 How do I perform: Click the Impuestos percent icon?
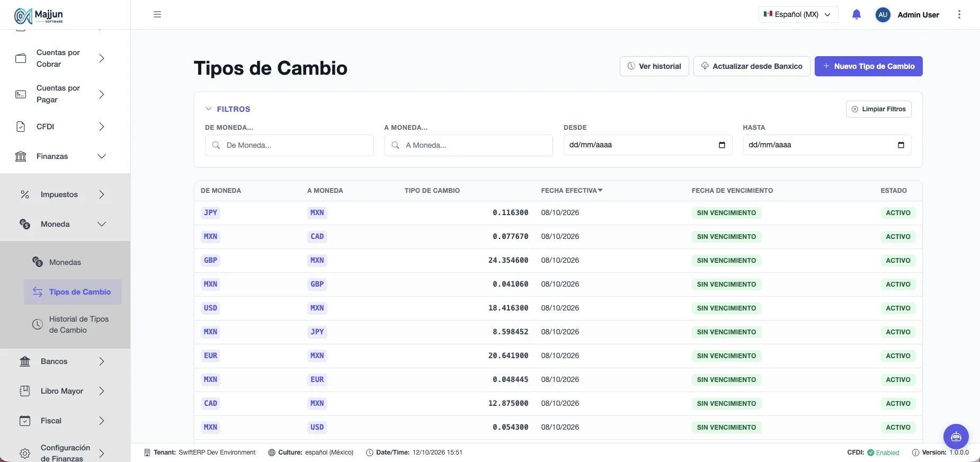(x=25, y=194)
